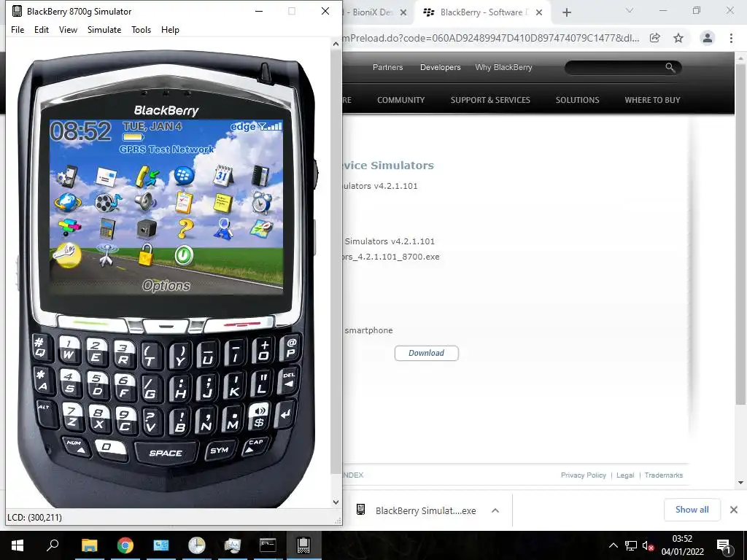The width and height of the screenshot is (747, 560).
Task: Open the Trademarks footer link
Action: [664, 475]
